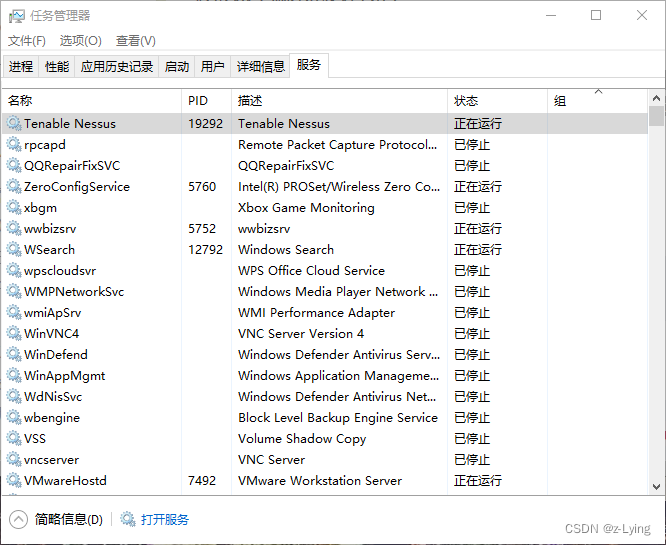Click gear icon beside VSS
Image resolution: width=666 pixels, height=545 pixels.
point(14,438)
